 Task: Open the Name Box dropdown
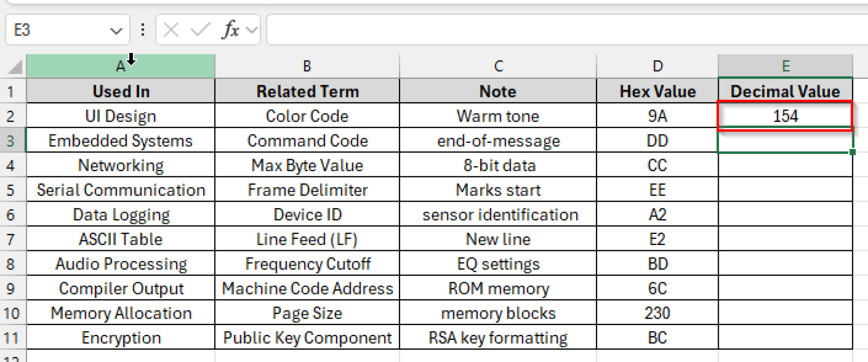115,29
